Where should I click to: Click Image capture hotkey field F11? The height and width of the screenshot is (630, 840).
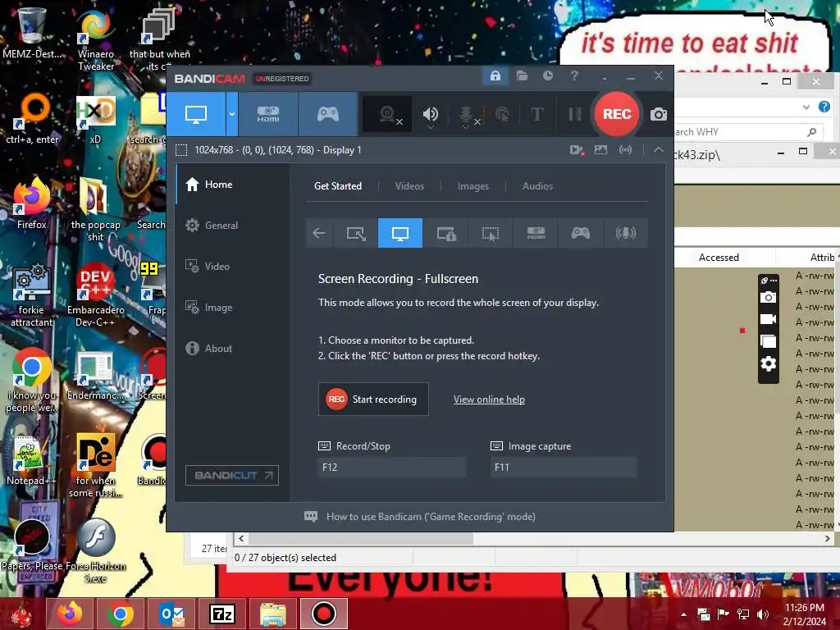564,467
